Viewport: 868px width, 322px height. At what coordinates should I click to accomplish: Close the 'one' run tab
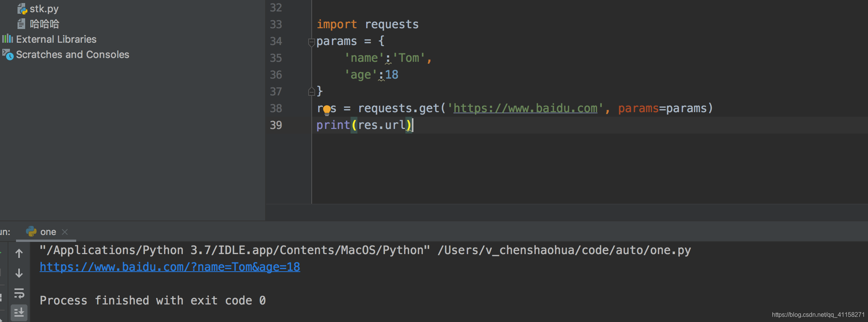coord(65,232)
